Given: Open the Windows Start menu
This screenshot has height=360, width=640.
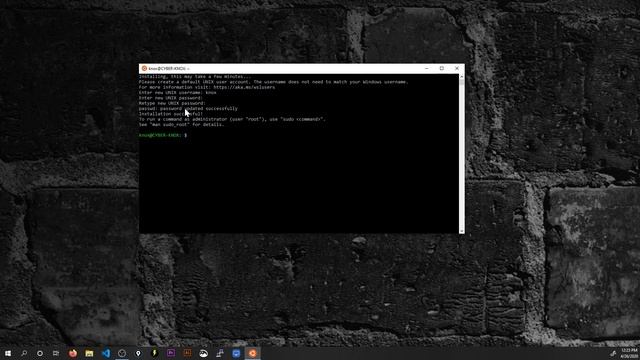Looking at the screenshot, I should point(8,353).
